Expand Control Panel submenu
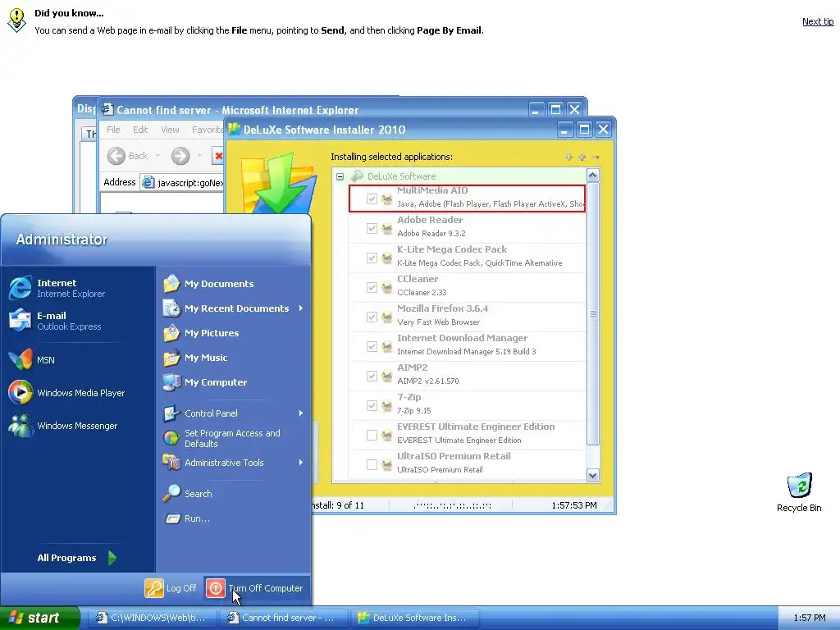 pos(301,413)
